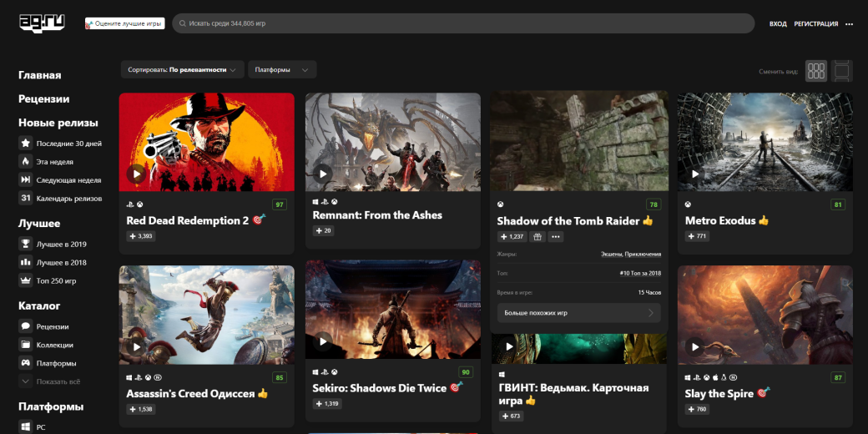Open the three-dots menu in header
868x434 pixels.
point(849,24)
